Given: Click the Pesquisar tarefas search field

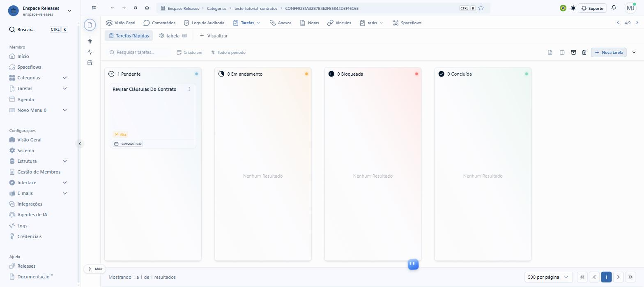Looking at the screenshot, I should (138, 52).
